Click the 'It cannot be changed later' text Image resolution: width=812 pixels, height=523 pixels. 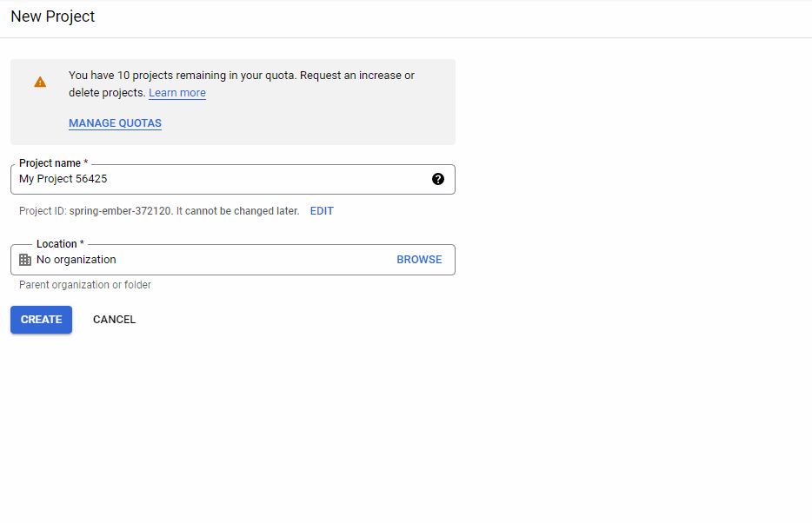(237, 211)
